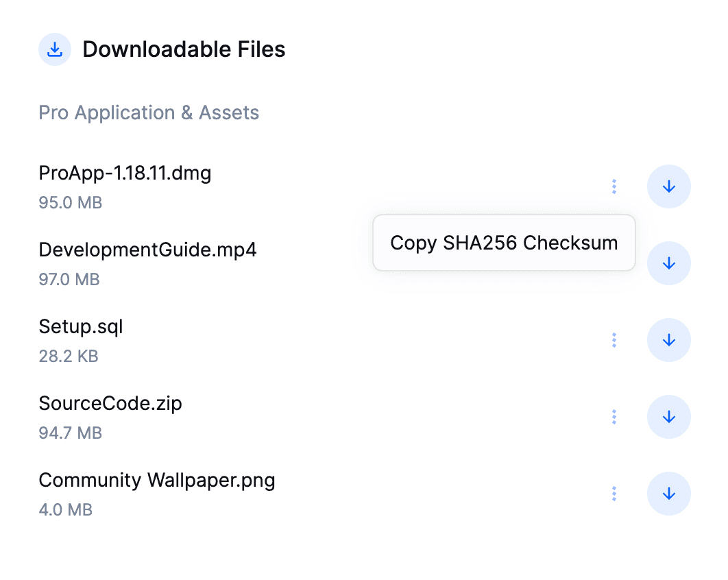Screen dimensions: 728x580
Task: Click the download arrow beside the 4.0 MB file
Action: [x=668, y=494]
